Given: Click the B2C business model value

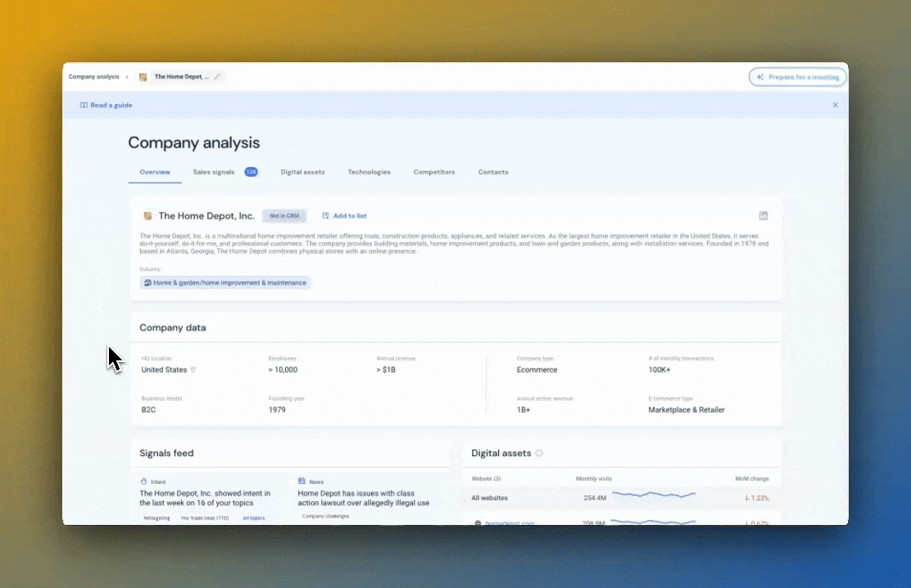Looking at the screenshot, I should point(148,409).
